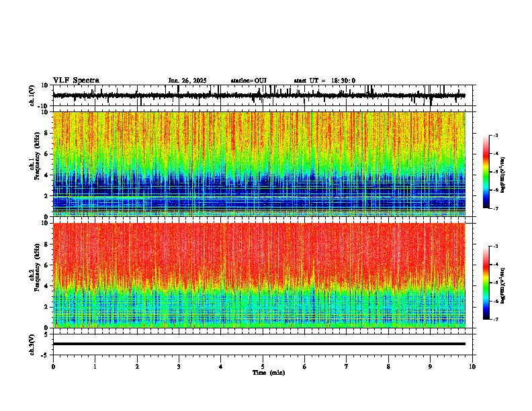Click the "-3" label on ch.2 colorbar
Image resolution: width=532 pixels, height=411 pixels.
[x=496, y=246]
